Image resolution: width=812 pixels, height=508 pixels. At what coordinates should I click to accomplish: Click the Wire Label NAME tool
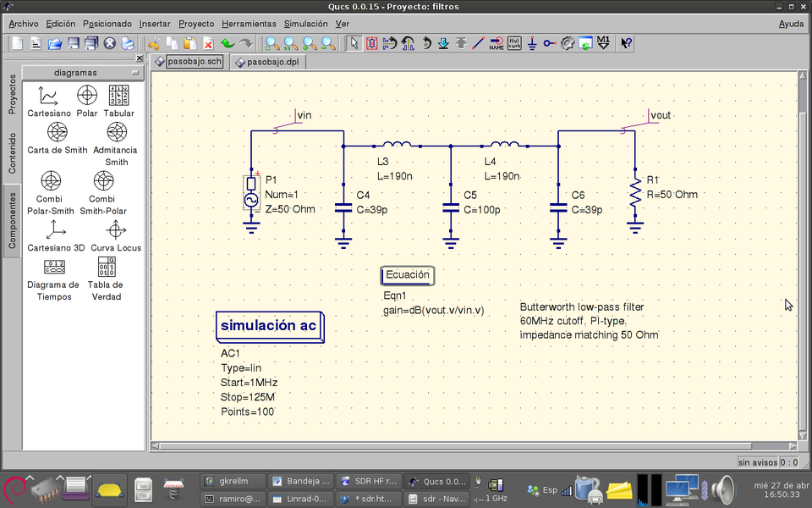(x=497, y=42)
